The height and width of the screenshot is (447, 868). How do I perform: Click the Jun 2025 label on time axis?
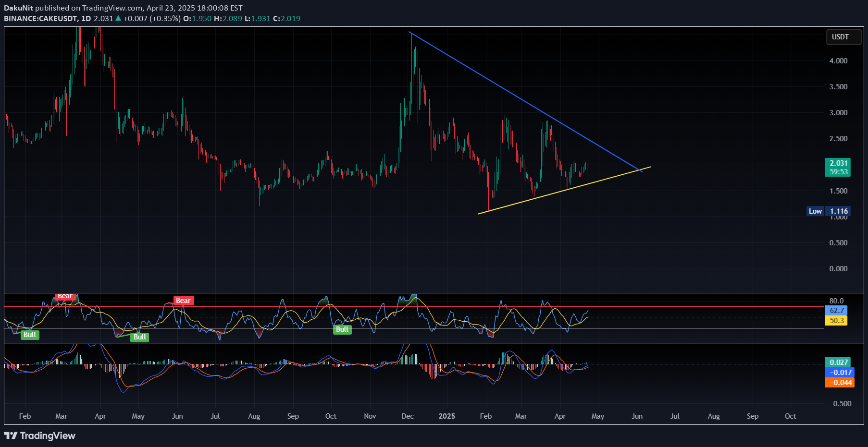[637, 416]
